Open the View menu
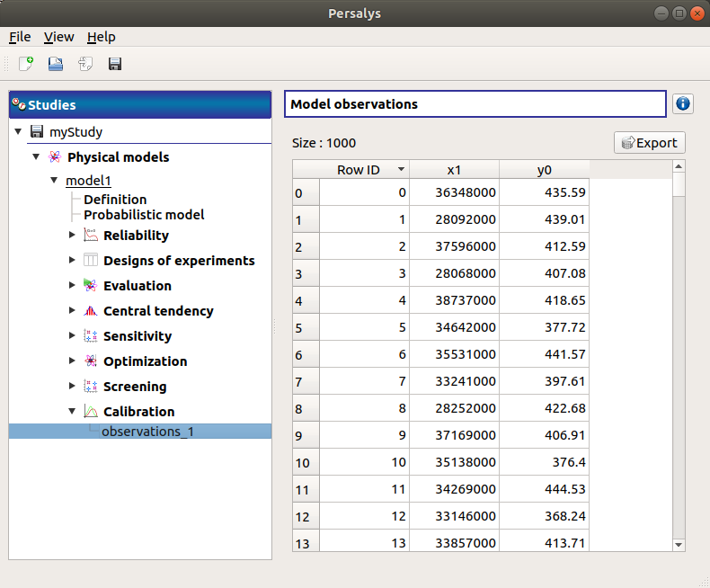This screenshot has height=588, width=710. click(x=59, y=37)
